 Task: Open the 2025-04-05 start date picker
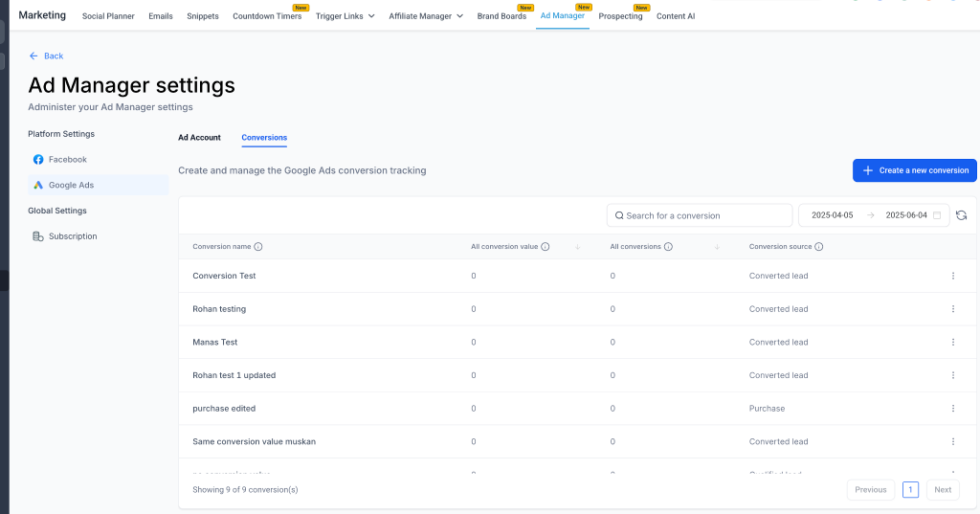tap(832, 215)
